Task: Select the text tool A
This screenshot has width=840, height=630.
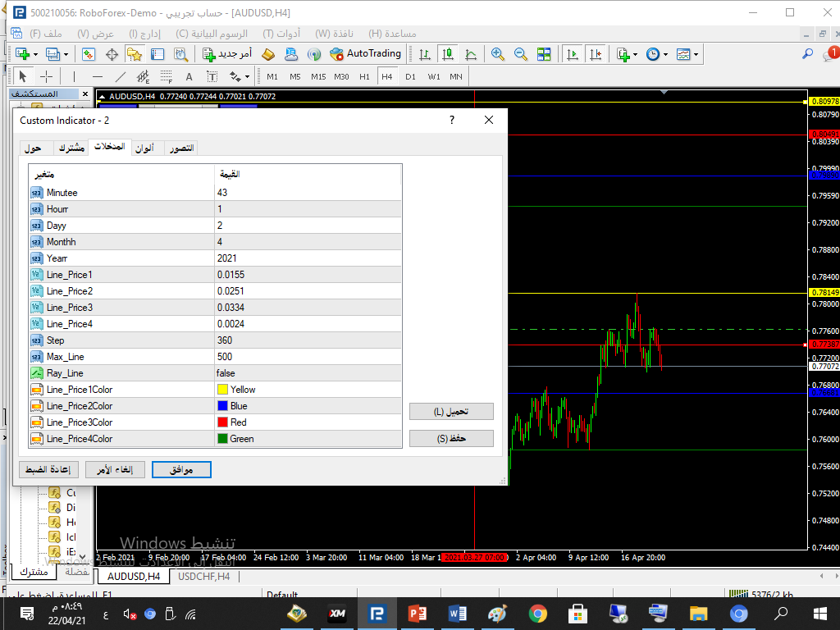Action: [189, 76]
